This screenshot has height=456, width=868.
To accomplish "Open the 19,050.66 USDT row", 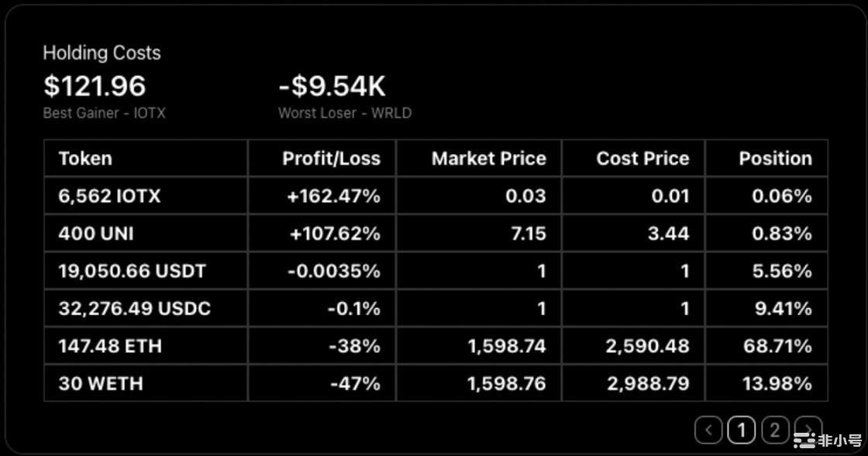I will pyautogui.click(x=132, y=271).
